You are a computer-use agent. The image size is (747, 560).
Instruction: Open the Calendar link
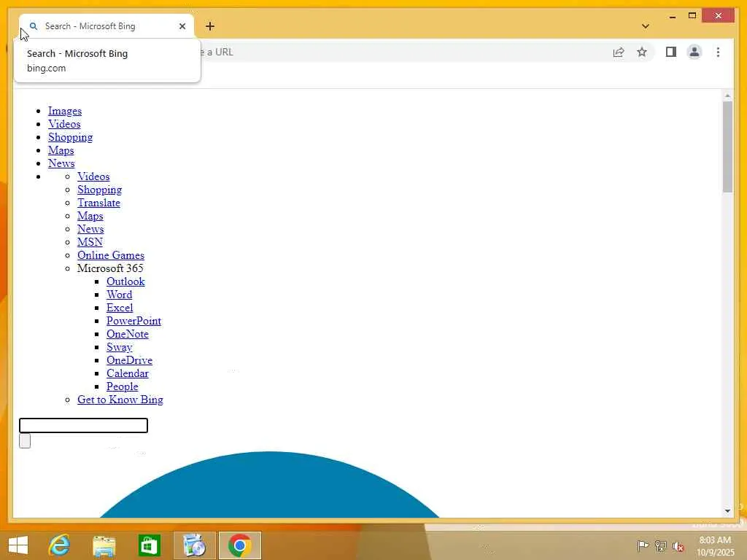point(128,373)
